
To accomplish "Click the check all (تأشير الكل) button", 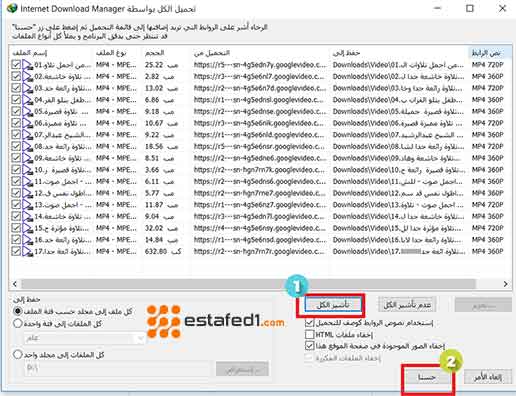I will pos(333,305).
